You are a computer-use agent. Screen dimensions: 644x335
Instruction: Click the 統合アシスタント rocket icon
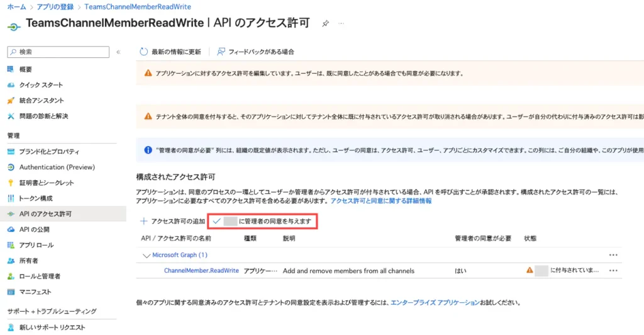point(11,101)
